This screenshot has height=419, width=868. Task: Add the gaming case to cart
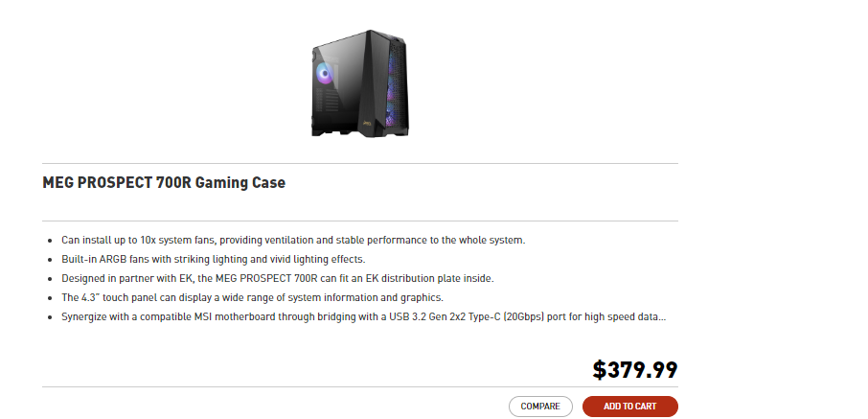(629, 407)
